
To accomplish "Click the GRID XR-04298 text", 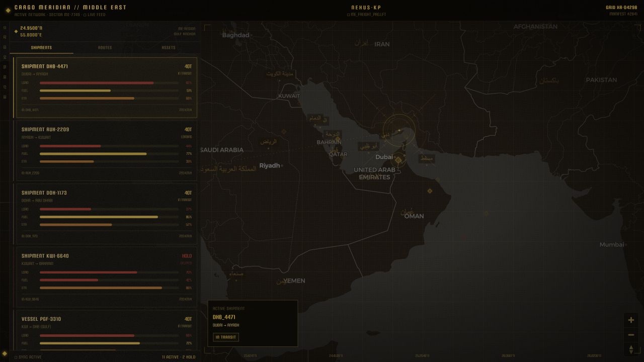I will 621,8.
